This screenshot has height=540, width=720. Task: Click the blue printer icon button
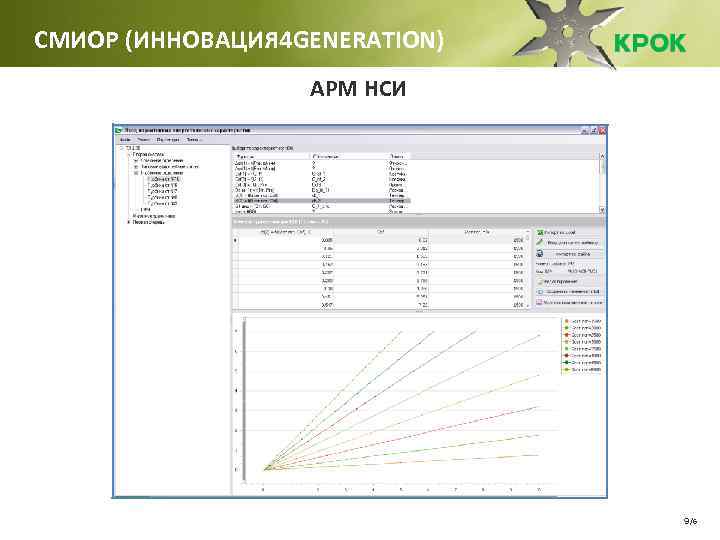click(x=540, y=253)
